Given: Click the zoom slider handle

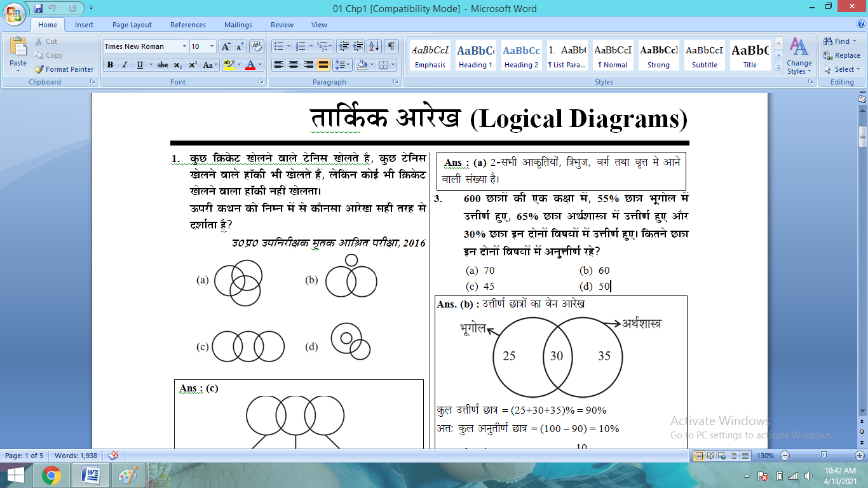Looking at the screenshot, I should [824, 456].
